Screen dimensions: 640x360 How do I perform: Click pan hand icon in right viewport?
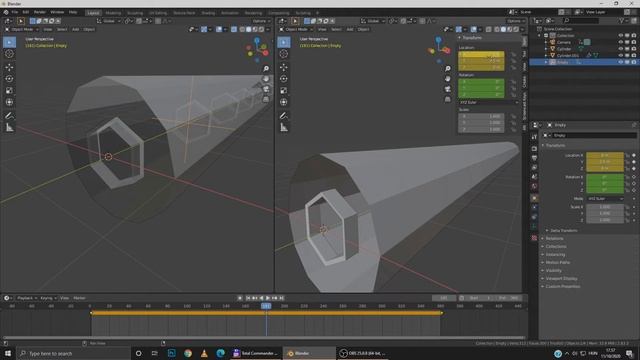click(x=448, y=78)
